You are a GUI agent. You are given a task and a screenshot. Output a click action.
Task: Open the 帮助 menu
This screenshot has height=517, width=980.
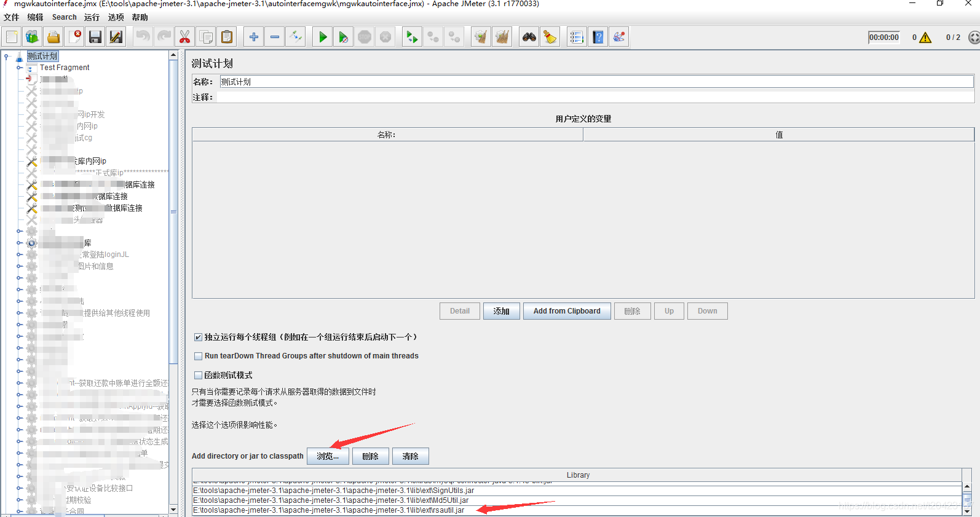tap(140, 17)
